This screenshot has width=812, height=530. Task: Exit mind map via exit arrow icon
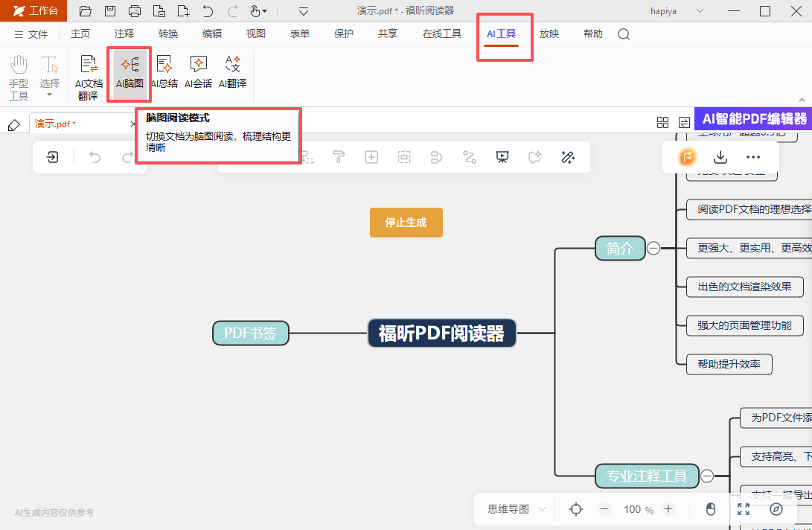point(52,157)
